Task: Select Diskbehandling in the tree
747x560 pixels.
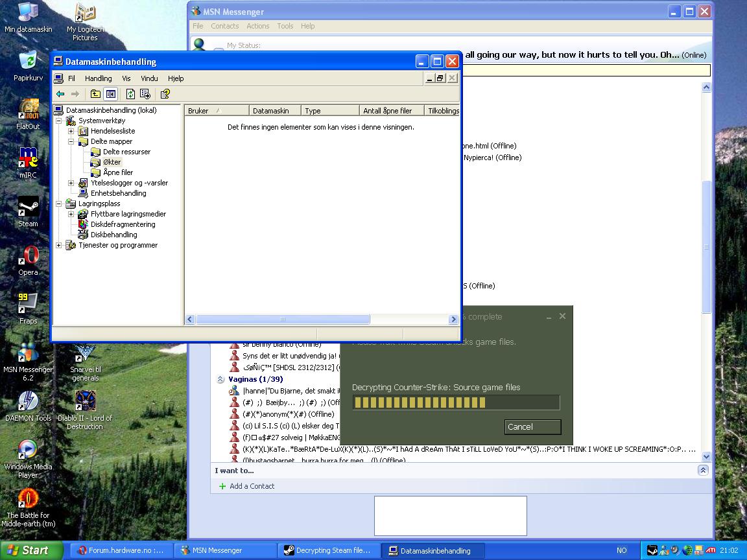Action: [114, 235]
